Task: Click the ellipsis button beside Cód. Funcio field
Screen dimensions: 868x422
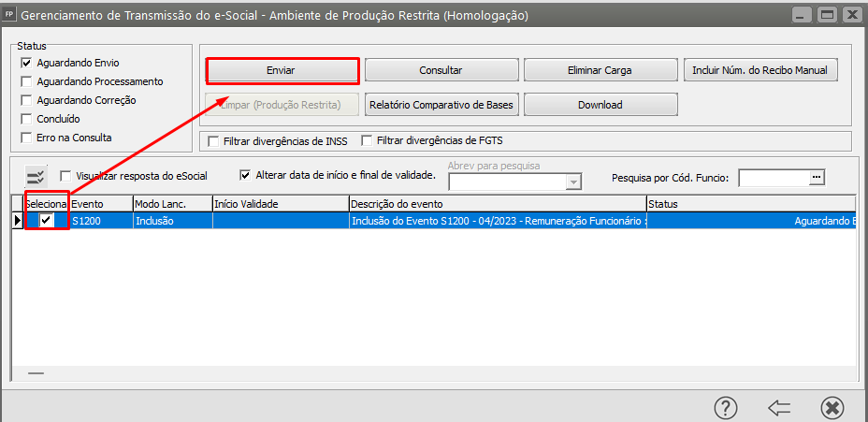Action: (816, 177)
